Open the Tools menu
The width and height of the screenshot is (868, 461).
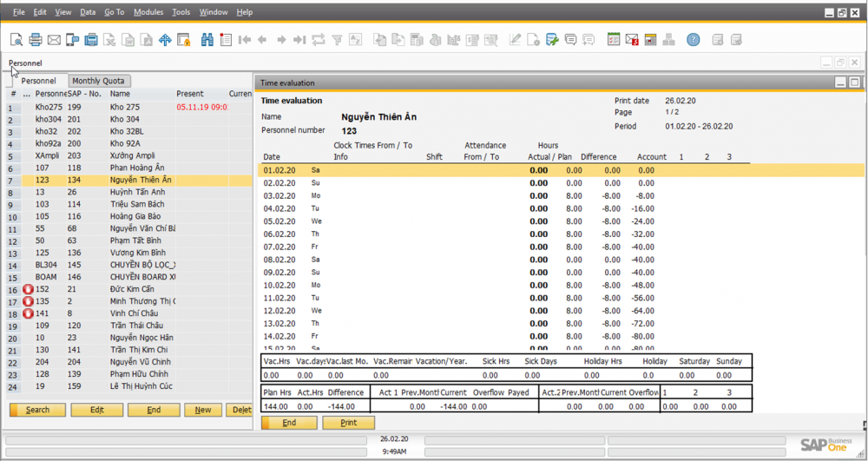(x=181, y=12)
